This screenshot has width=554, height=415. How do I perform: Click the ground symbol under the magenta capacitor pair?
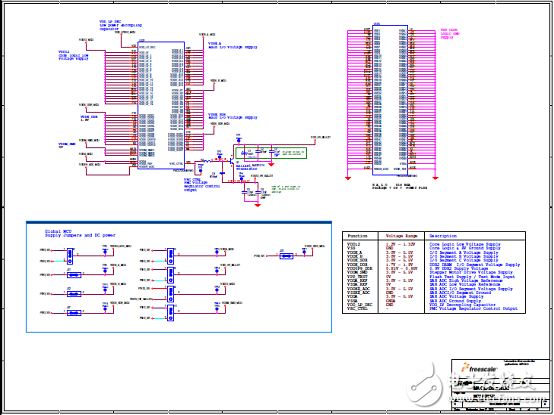[258, 205]
